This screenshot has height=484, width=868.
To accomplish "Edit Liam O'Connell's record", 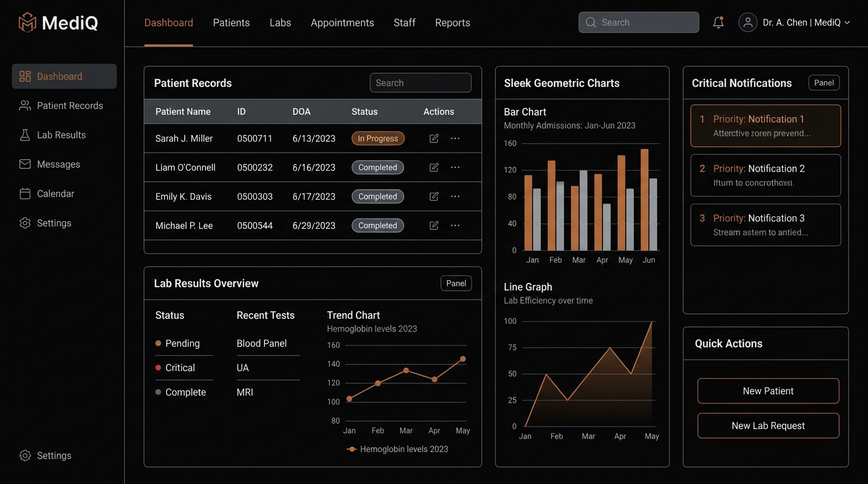I will pos(434,168).
